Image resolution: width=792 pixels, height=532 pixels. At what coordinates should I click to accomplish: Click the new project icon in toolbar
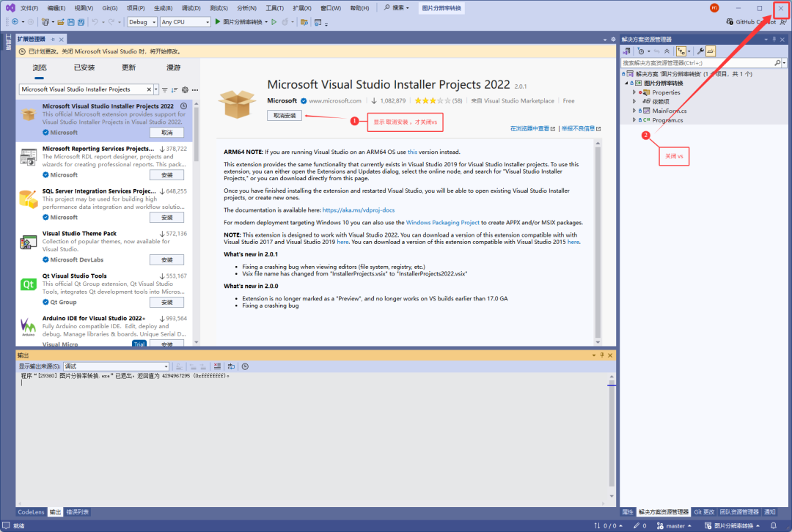click(x=45, y=22)
